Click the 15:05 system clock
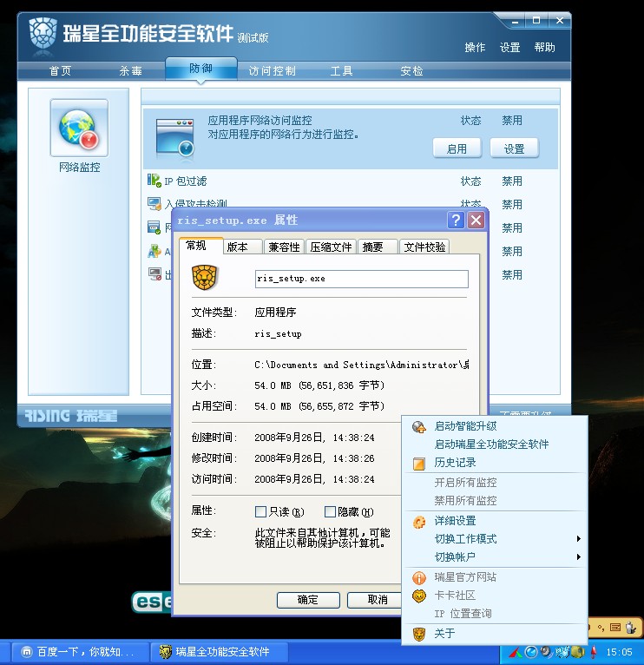Image resolution: width=644 pixels, height=665 pixels. pyautogui.click(x=619, y=652)
